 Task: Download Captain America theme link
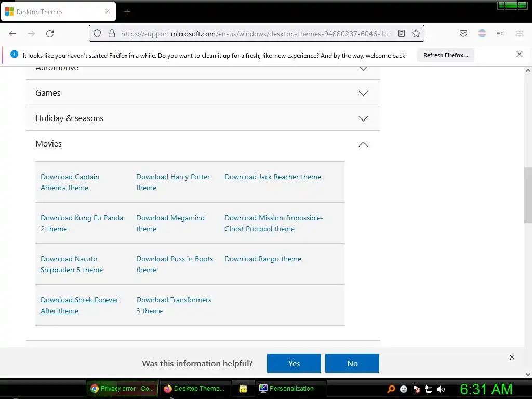(x=70, y=182)
